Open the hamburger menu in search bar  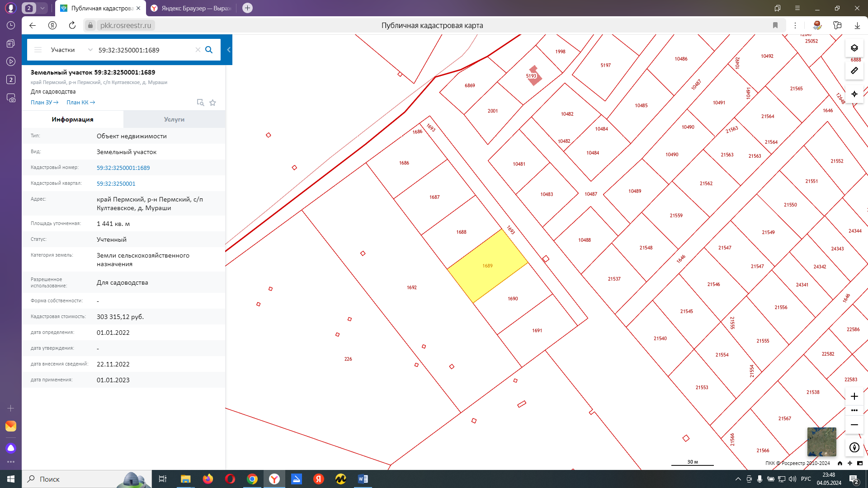pos(38,50)
